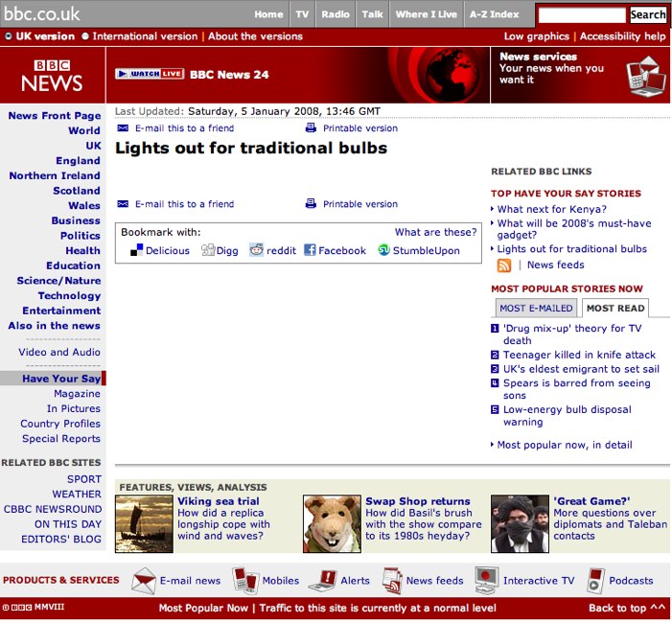
Task: Open 'Low-energy bulb disposal warning' story
Action: [567, 416]
